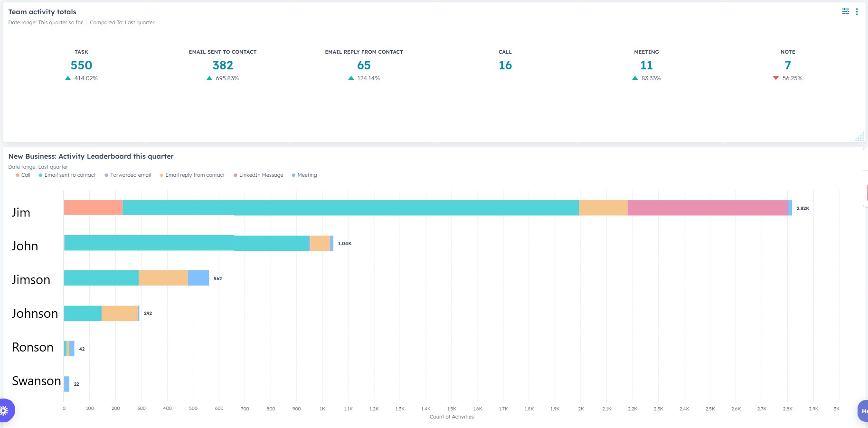Click Jim's LinkedIn Message bar segment
This screenshot has width=868, height=428.
click(708, 208)
